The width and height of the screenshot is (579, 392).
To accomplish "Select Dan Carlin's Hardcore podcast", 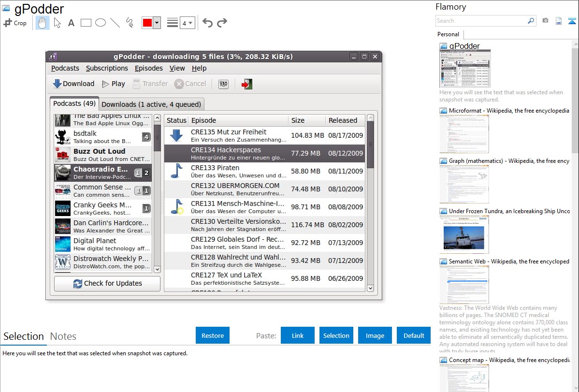I will 103,227.
